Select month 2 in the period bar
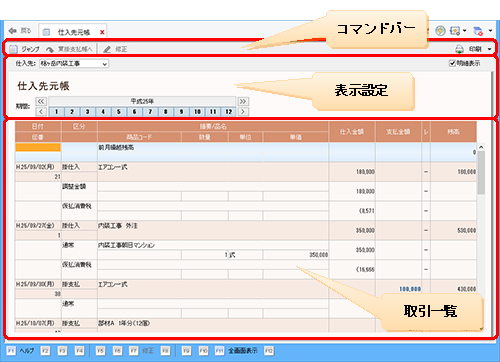This screenshot has width=500, height=362. [x=72, y=112]
